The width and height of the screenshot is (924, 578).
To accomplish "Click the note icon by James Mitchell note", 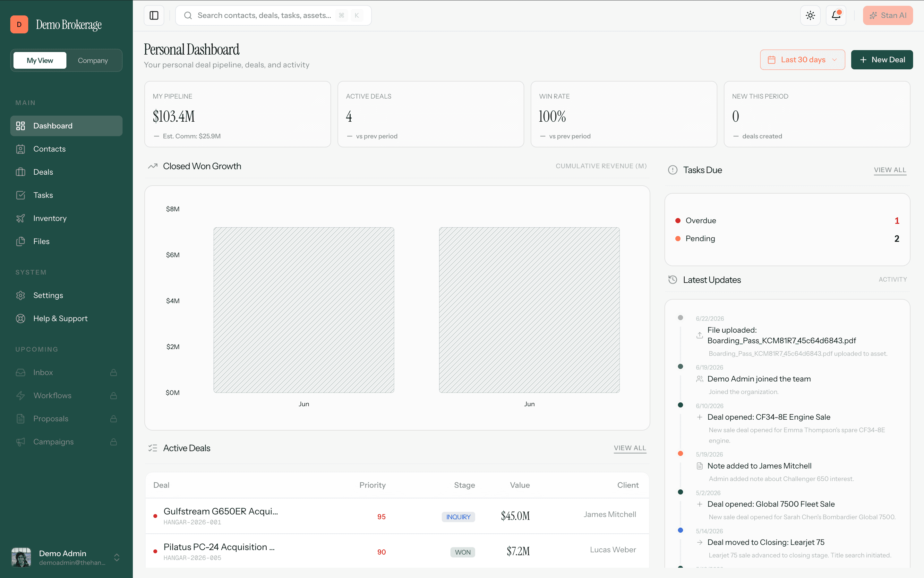I will coord(699,466).
